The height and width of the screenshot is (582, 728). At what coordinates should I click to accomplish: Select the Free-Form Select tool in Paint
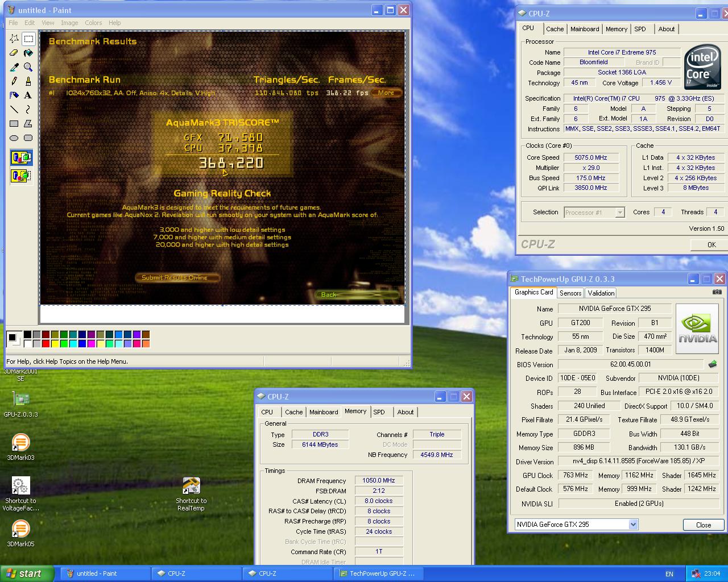[x=14, y=39]
